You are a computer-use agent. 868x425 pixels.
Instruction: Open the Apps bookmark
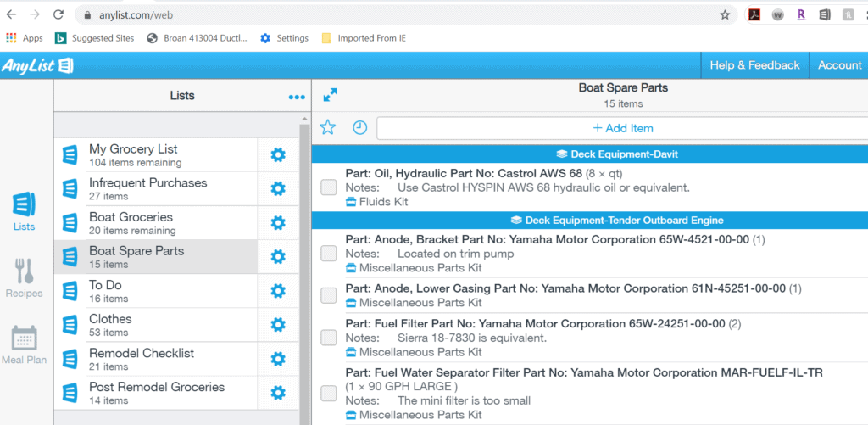(25, 38)
